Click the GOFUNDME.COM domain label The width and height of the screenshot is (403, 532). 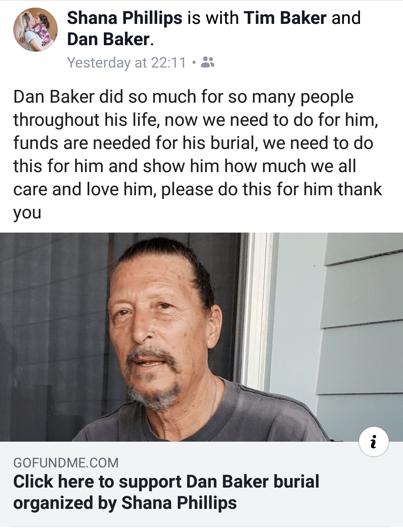(x=66, y=463)
